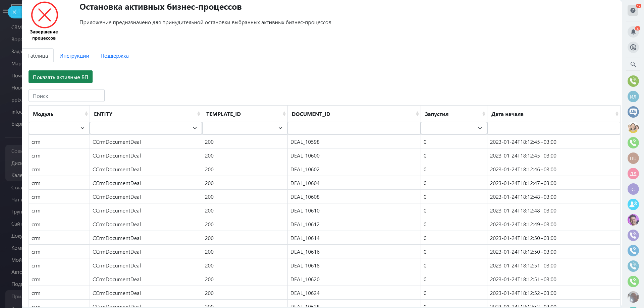Click the ИЛ avatar in the sidebar
The width and height of the screenshot is (644, 308).
click(x=633, y=97)
